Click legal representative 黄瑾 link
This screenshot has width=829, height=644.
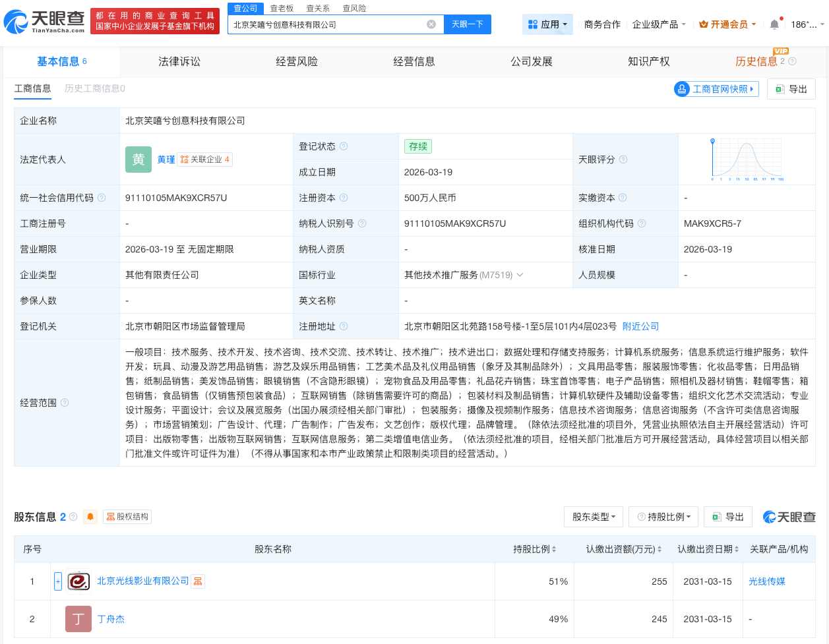point(166,160)
